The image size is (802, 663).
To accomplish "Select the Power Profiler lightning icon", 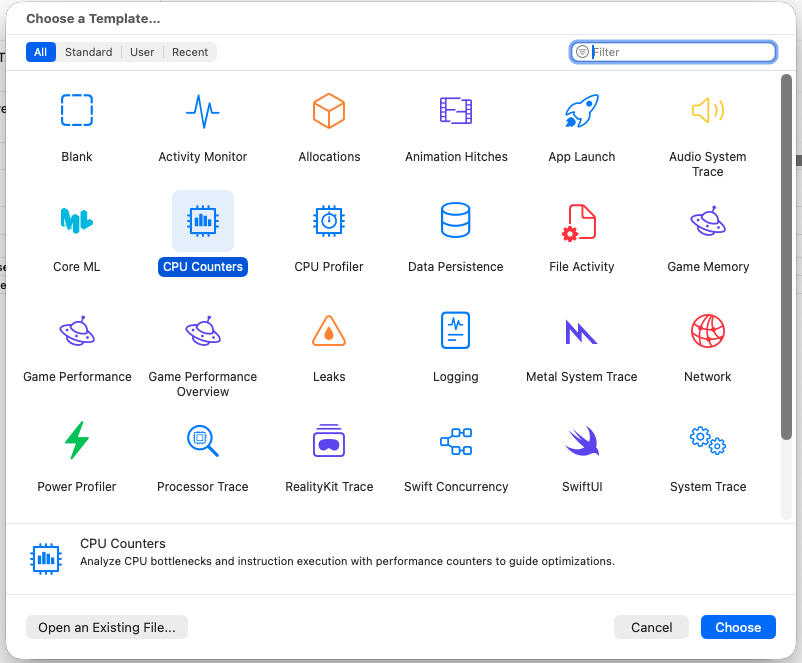I will [x=77, y=440].
